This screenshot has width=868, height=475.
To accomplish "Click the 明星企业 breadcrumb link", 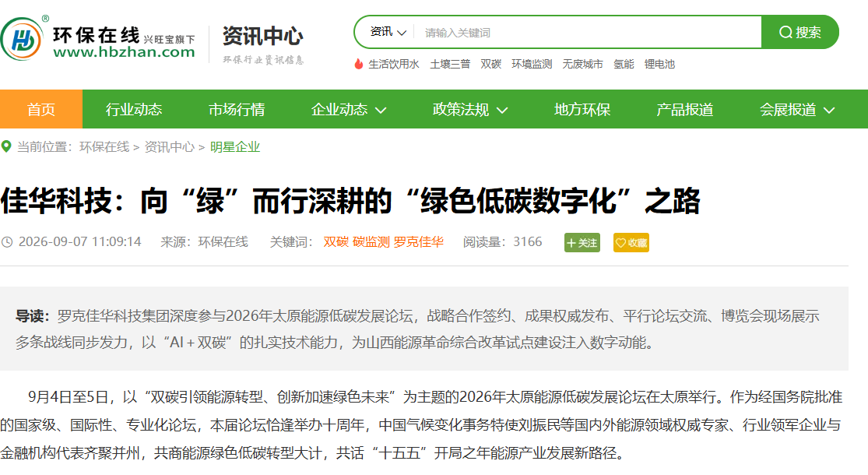I will pos(235,146).
